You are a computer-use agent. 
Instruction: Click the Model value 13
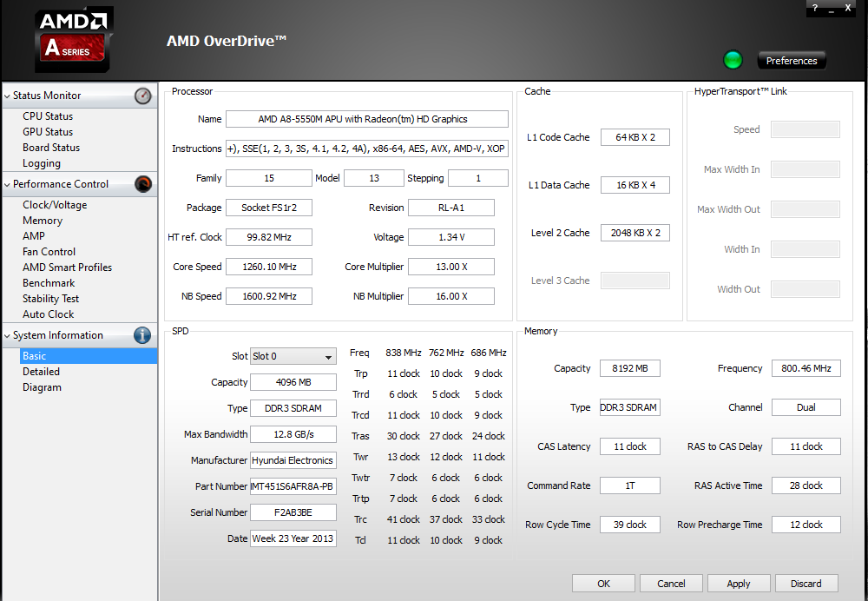click(x=374, y=178)
